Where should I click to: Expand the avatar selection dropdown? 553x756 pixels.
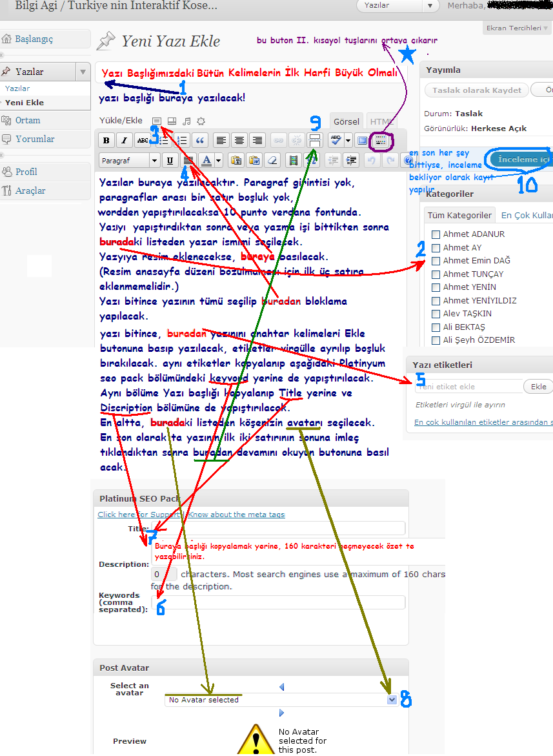392,700
